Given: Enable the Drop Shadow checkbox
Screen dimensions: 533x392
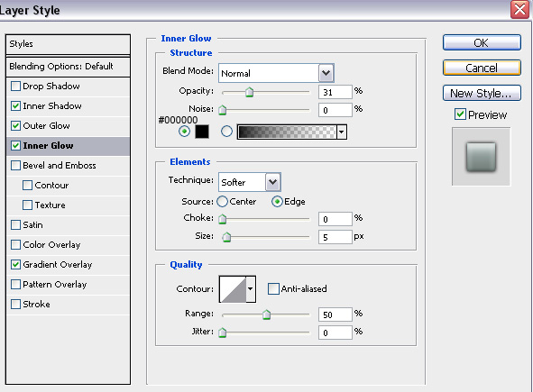Looking at the screenshot, I should click(x=15, y=86).
